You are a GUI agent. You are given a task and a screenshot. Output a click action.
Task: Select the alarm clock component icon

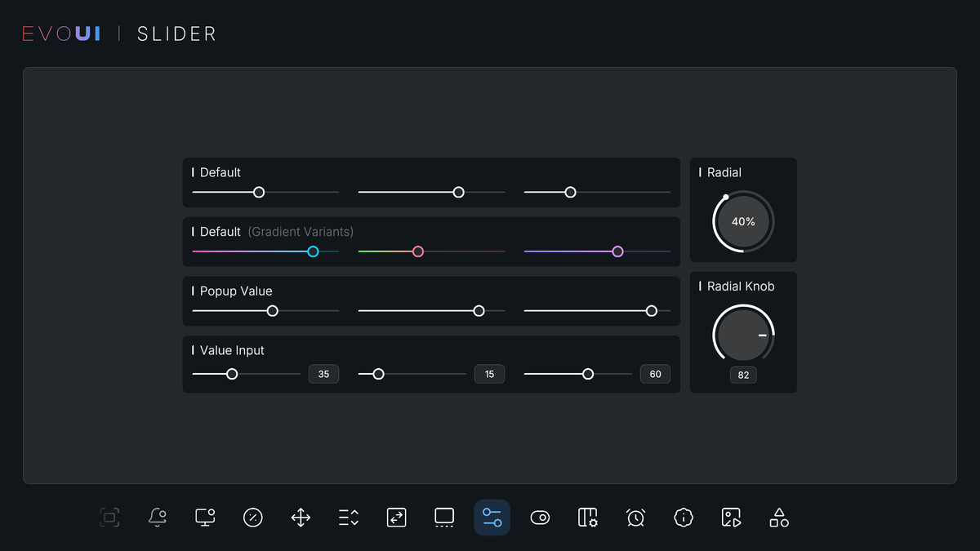pos(635,517)
